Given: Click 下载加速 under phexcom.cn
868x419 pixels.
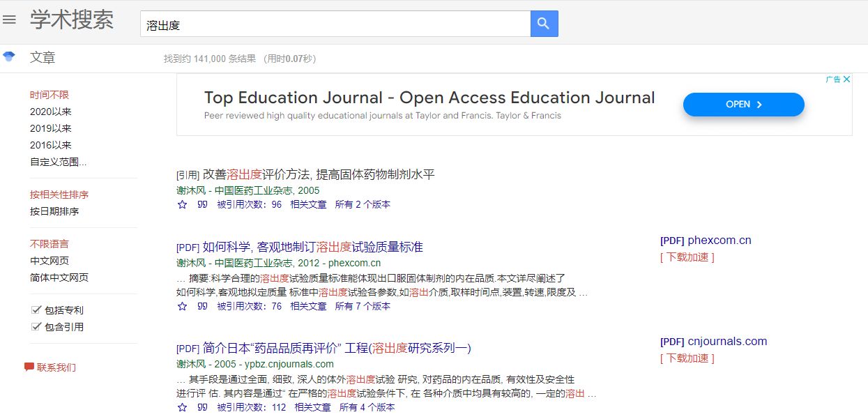Looking at the screenshot, I should pos(687,257).
